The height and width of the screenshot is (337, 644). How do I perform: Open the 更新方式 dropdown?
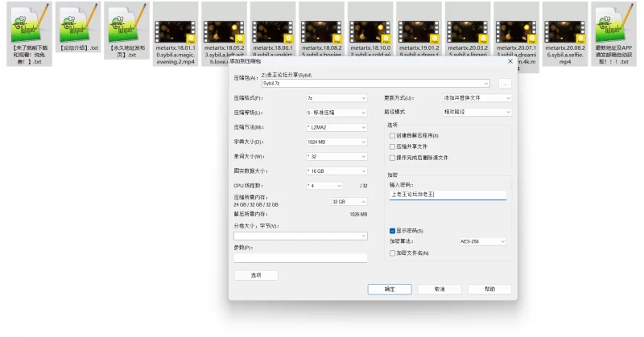[477, 98]
